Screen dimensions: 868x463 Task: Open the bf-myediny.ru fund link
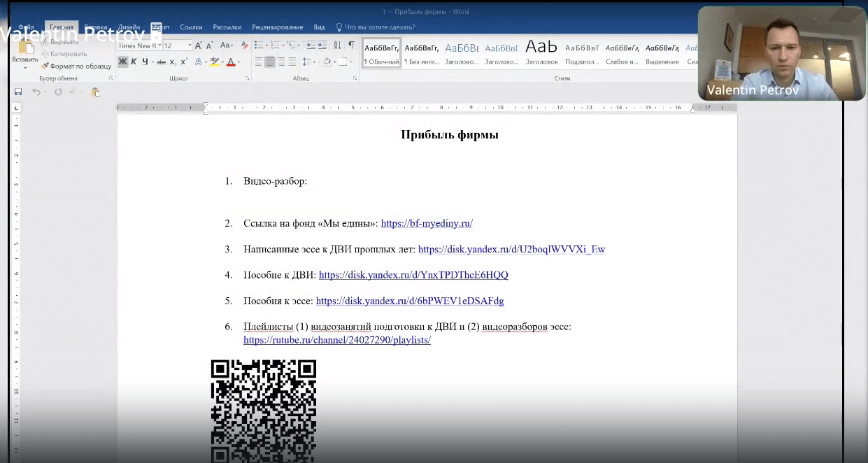click(427, 224)
